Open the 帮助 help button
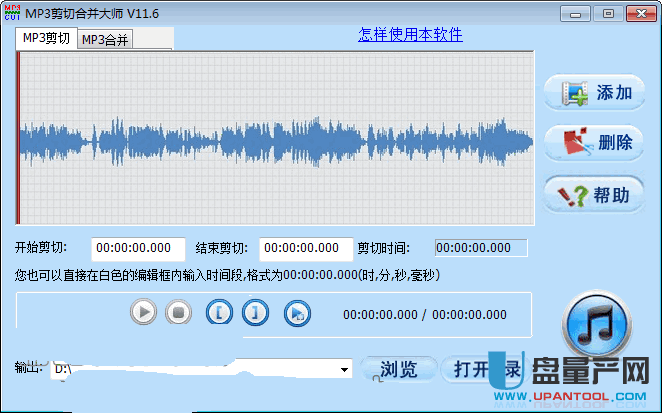Viewport: 662px width, 413px height. 594,194
